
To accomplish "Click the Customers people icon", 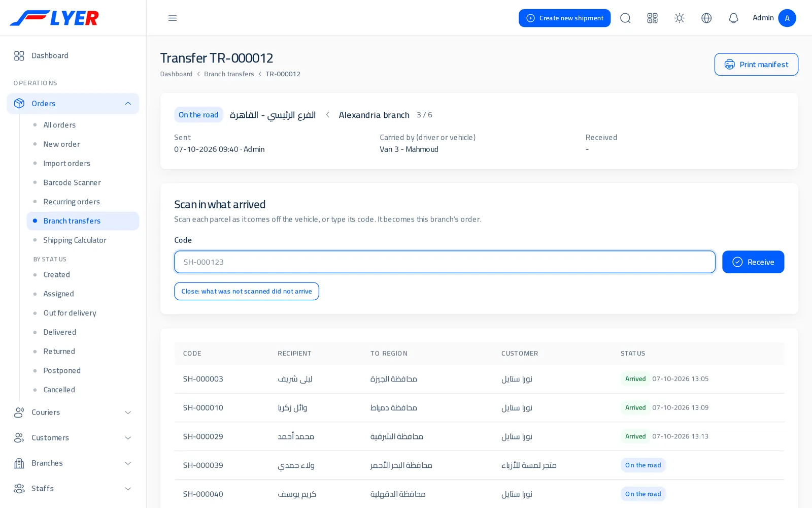I will click(x=19, y=438).
